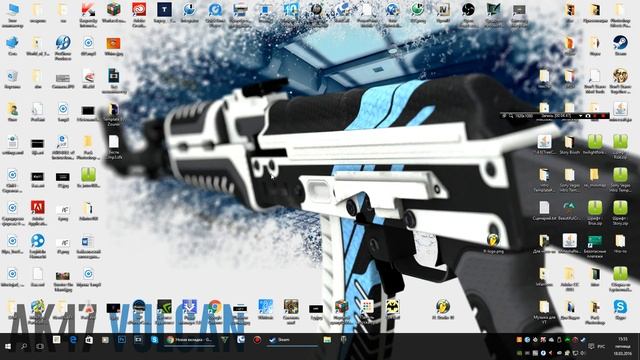640x360 pixels.
Task: Switch to Photoshop on the taskbar
Action: coord(122,340)
